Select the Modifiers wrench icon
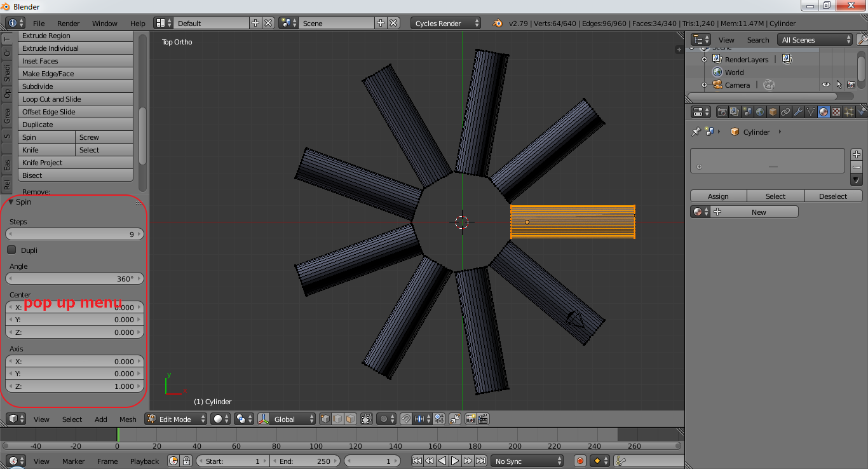868x469 pixels. 798,111
